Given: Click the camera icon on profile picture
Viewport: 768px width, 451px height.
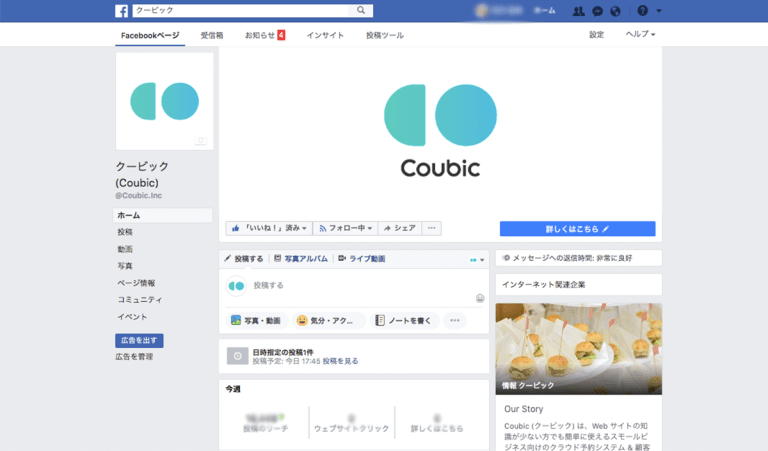Looking at the screenshot, I should click(200, 141).
